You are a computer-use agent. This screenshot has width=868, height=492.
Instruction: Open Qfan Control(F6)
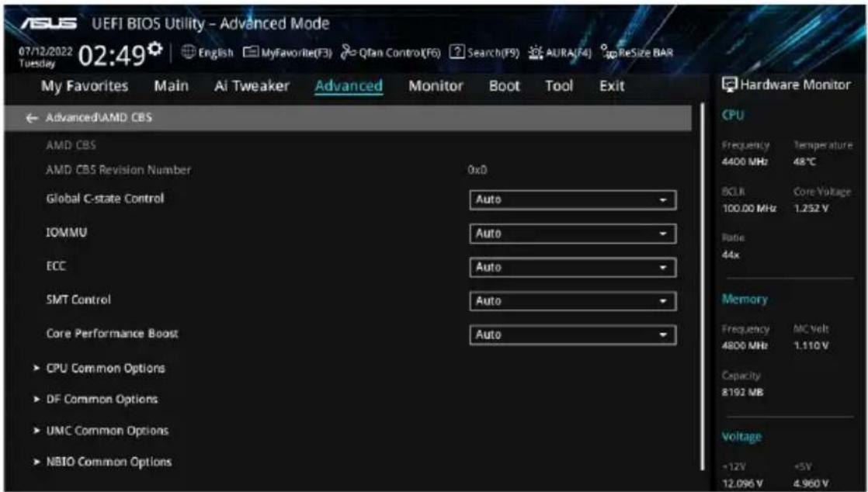click(391, 53)
